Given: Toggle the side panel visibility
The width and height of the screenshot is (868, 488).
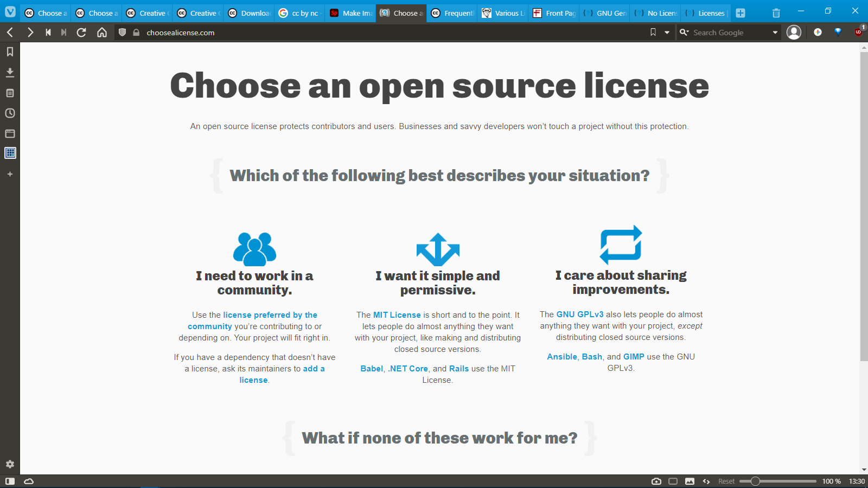Looking at the screenshot, I should point(10,481).
